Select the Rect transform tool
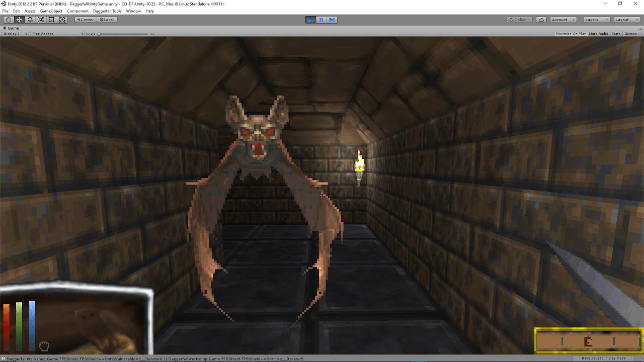This screenshot has height=362, width=644. pos(51,20)
